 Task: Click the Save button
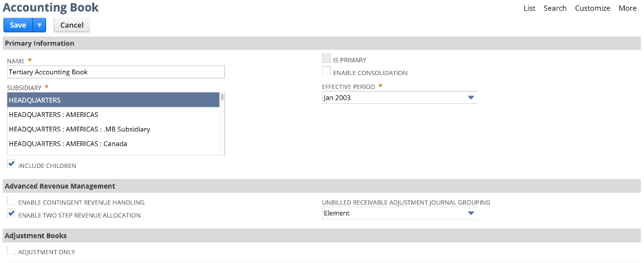[18, 25]
